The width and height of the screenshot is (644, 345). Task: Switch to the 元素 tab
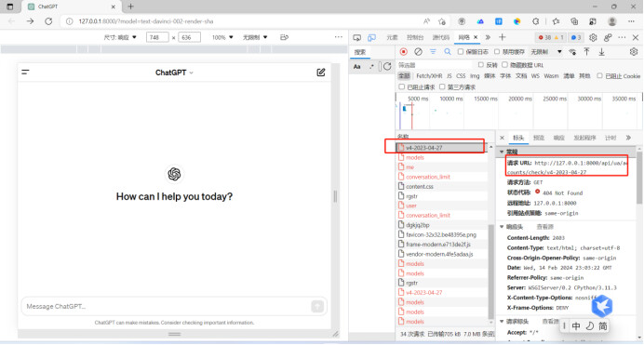pos(392,37)
